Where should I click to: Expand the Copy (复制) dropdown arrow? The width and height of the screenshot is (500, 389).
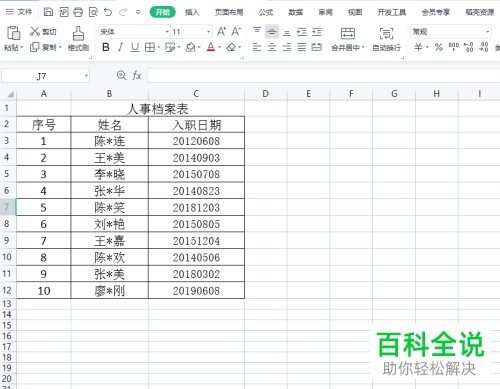(x=60, y=48)
